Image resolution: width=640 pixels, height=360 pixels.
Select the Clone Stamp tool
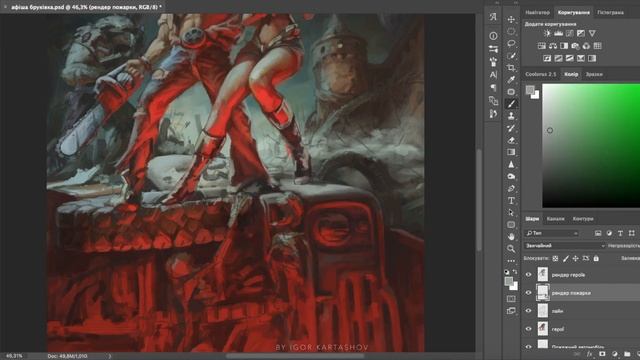tap(511, 116)
